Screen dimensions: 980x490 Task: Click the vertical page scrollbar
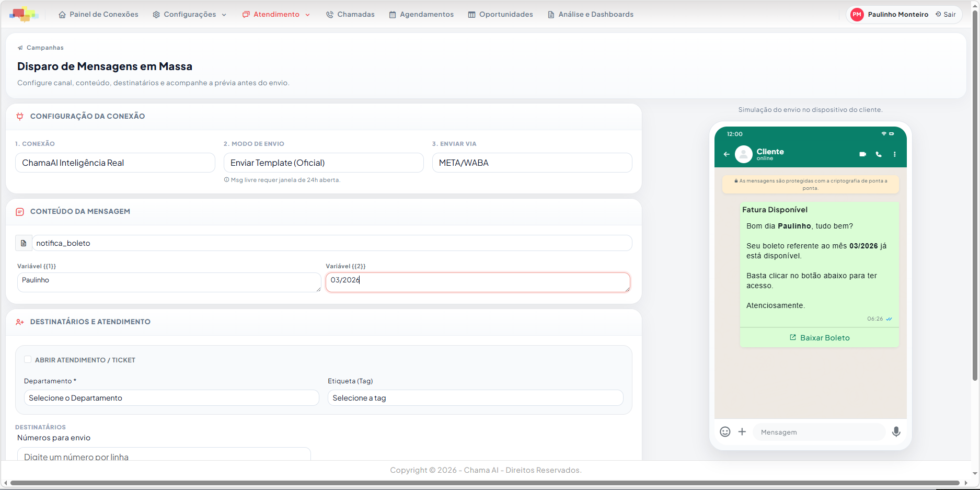975,195
